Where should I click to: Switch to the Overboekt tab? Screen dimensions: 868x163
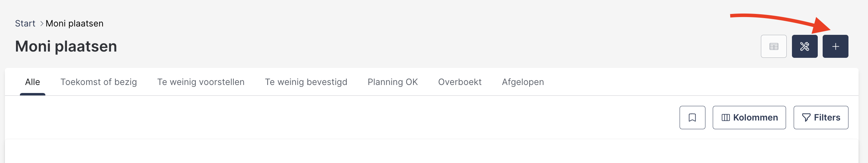coord(460,82)
